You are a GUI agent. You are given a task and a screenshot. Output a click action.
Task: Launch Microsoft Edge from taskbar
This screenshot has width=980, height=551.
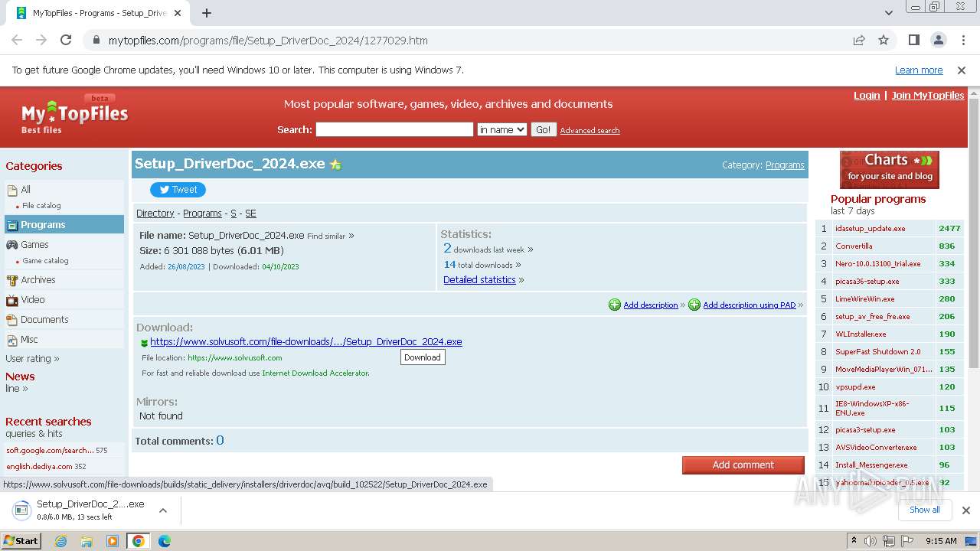165,541
